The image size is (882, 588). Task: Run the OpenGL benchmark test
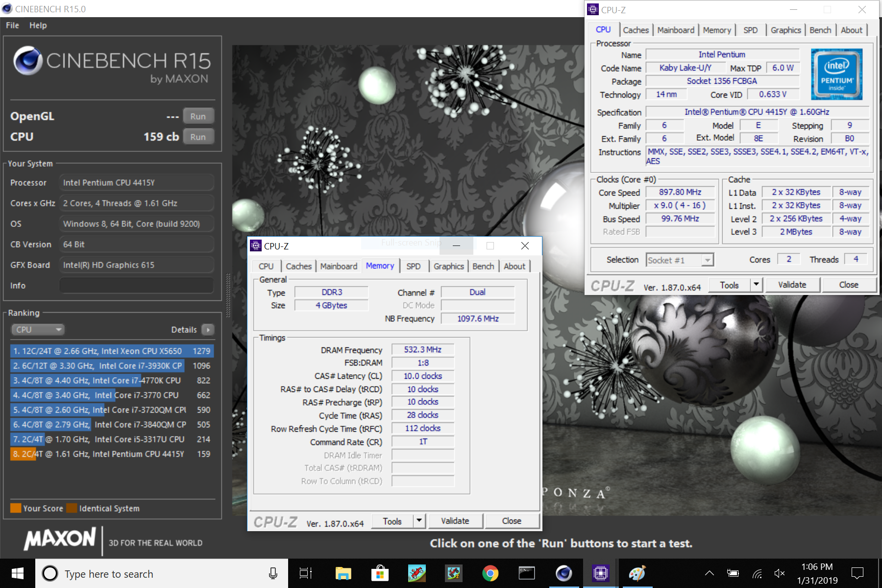click(198, 117)
